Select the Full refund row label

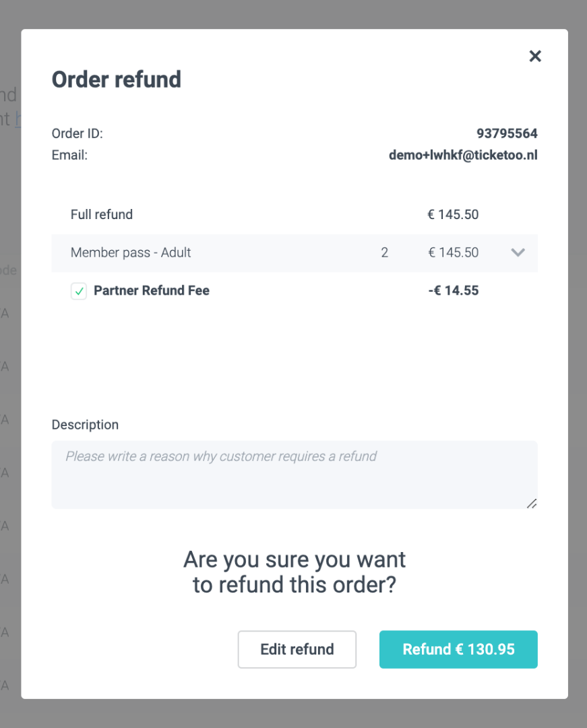pos(102,214)
